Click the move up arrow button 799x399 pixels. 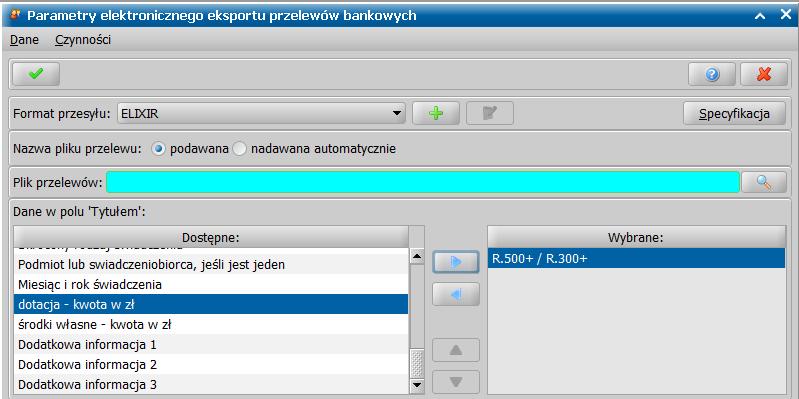click(456, 350)
